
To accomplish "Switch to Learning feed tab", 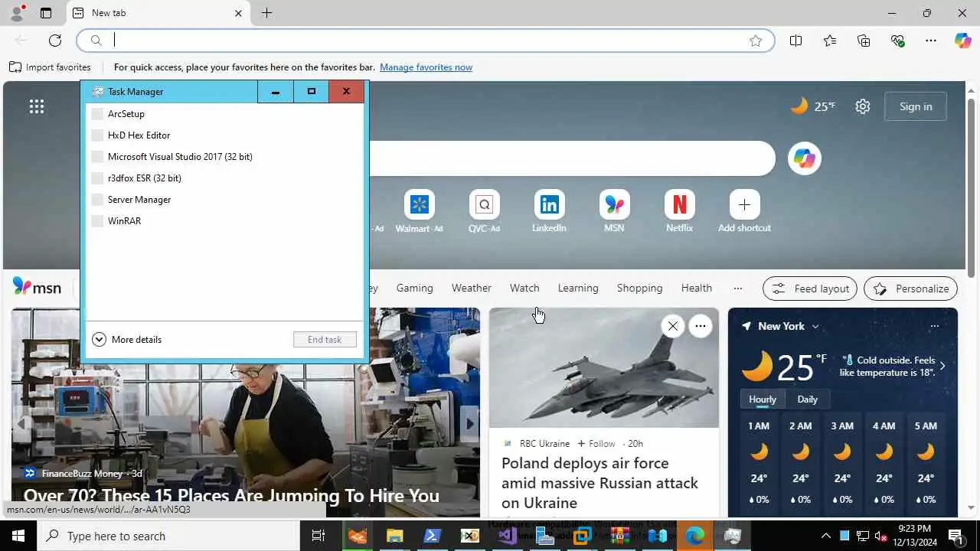I will click(578, 288).
